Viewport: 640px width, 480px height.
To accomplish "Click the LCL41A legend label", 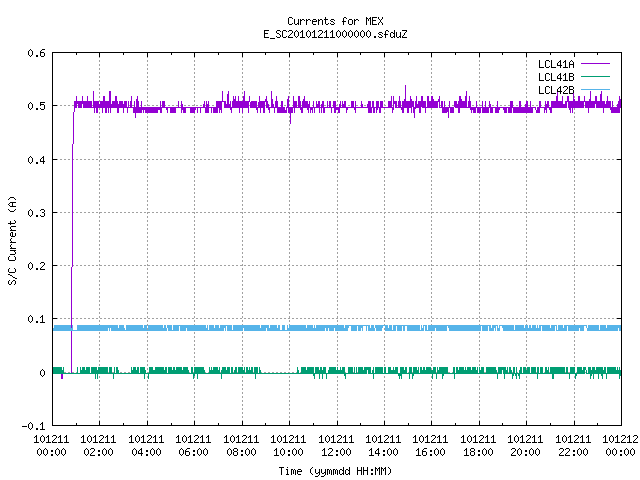I will 556,64.
